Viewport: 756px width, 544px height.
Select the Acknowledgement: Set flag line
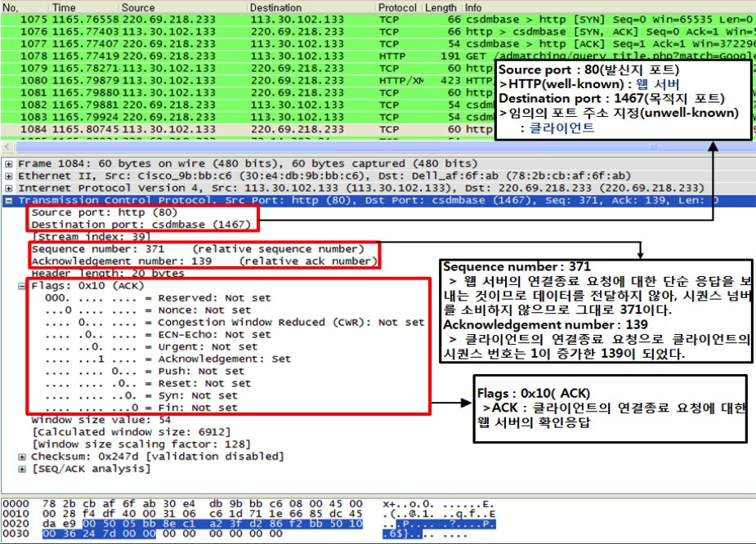pos(168,359)
